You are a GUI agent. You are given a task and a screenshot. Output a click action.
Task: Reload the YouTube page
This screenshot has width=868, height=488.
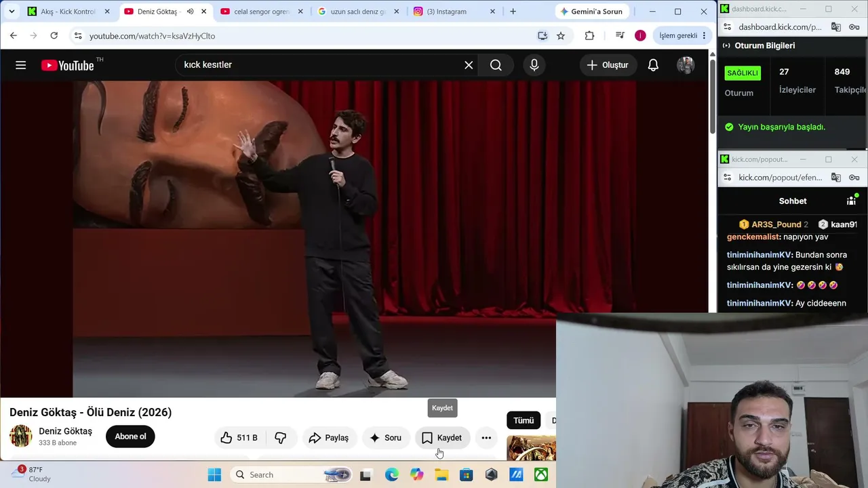click(54, 35)
